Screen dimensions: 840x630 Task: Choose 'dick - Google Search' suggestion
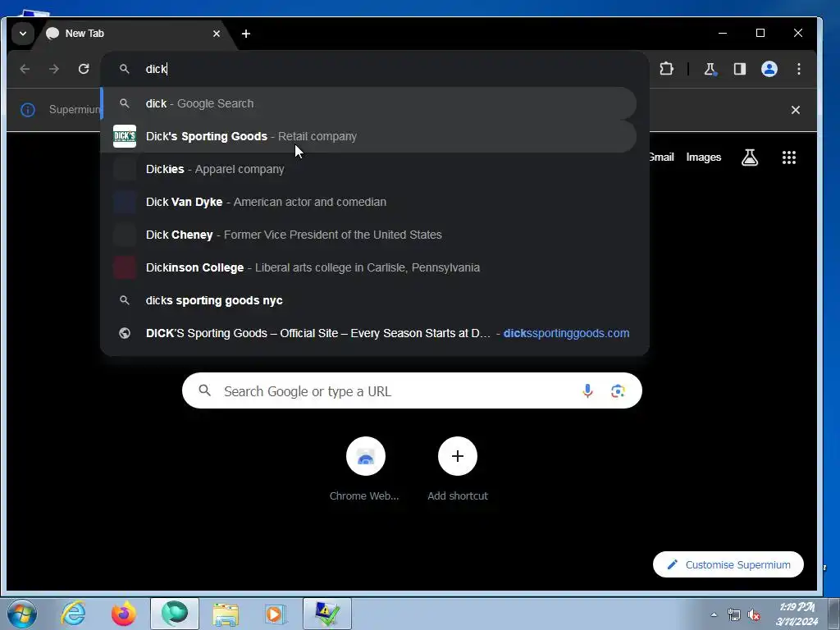(x=368, y=103)
